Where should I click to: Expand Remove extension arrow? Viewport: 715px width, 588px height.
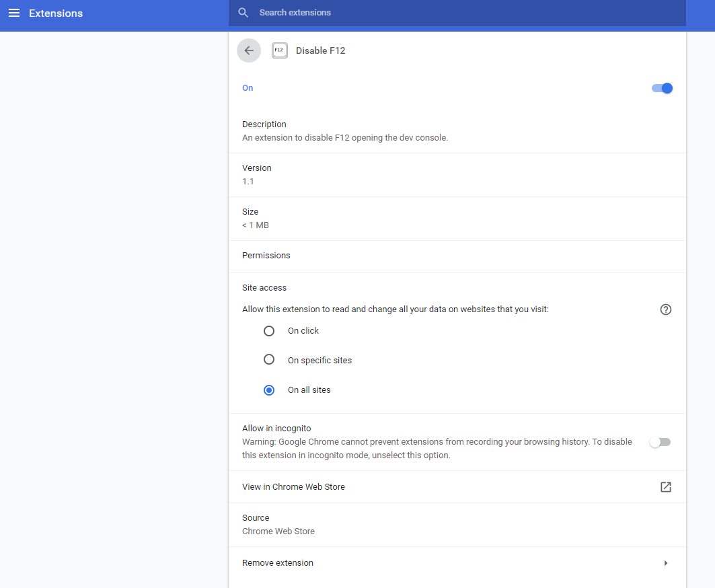pyautogui.click(x=666, y=563)
